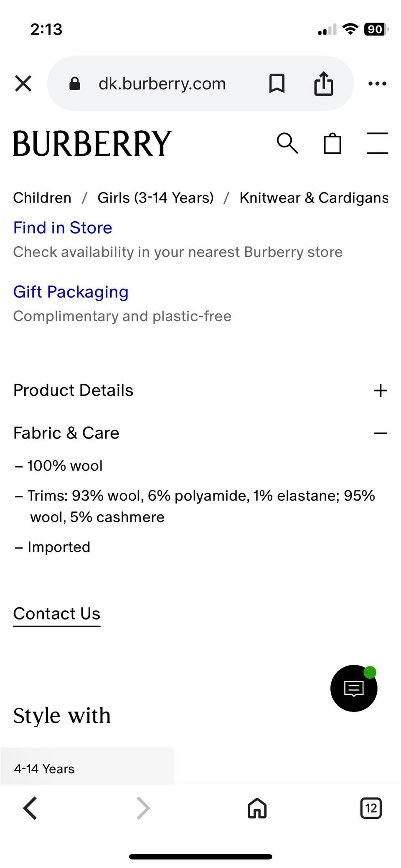Tap the bookmark icon in address bar

277,84
